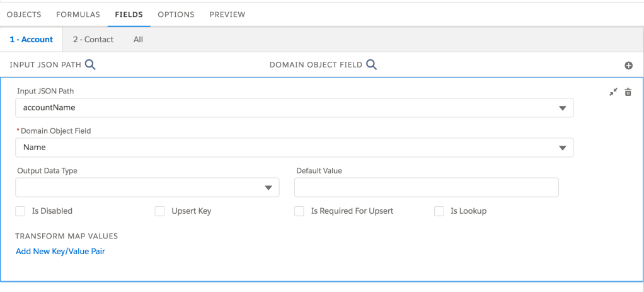
Task: Click the Domain Object Field search icon
Action: tap(371, 64)
